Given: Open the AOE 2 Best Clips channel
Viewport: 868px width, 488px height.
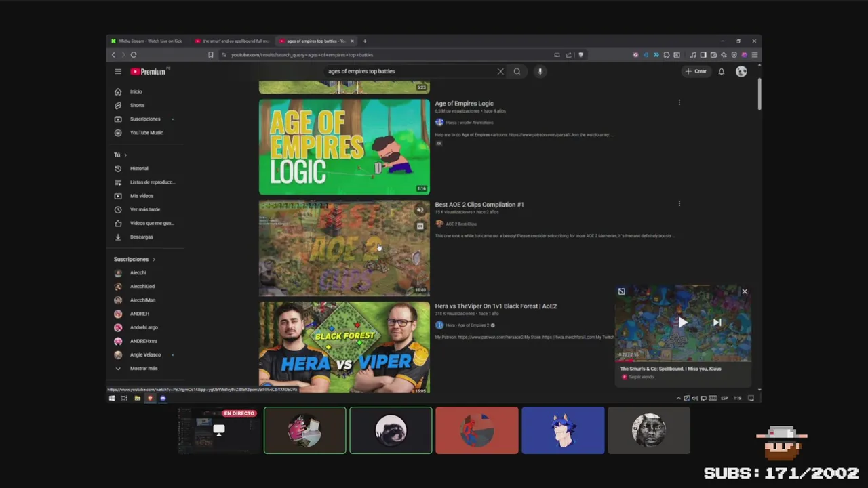Looking at the screenshot, I should pyautogui.click(x=461, y=224).
